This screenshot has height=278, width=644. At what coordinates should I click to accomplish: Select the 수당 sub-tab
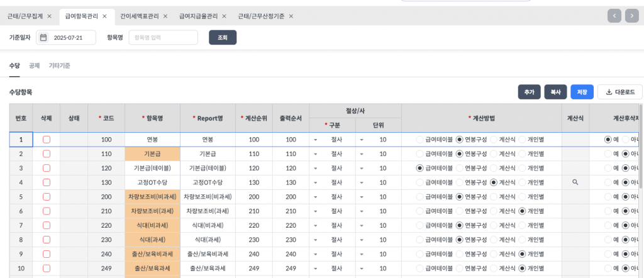[x=14, y=65]
